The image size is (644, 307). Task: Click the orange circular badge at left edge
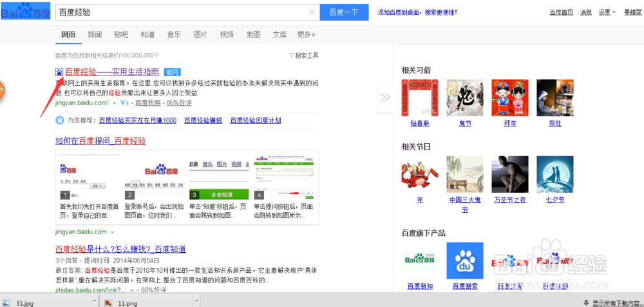(2, 90)
